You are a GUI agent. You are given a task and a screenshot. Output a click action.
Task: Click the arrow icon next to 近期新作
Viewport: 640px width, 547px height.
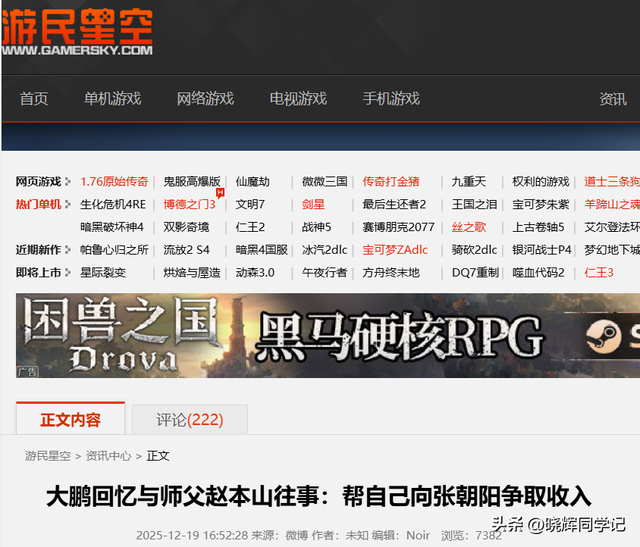pos(68,250)
